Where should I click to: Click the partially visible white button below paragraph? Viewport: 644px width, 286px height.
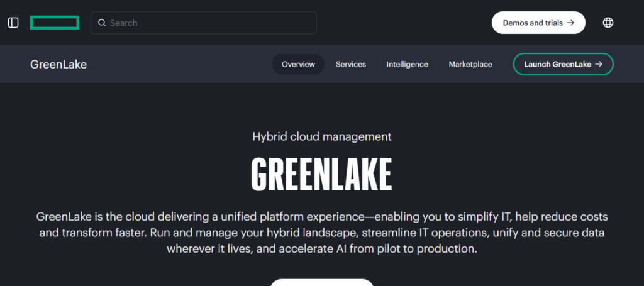point(321,282)
